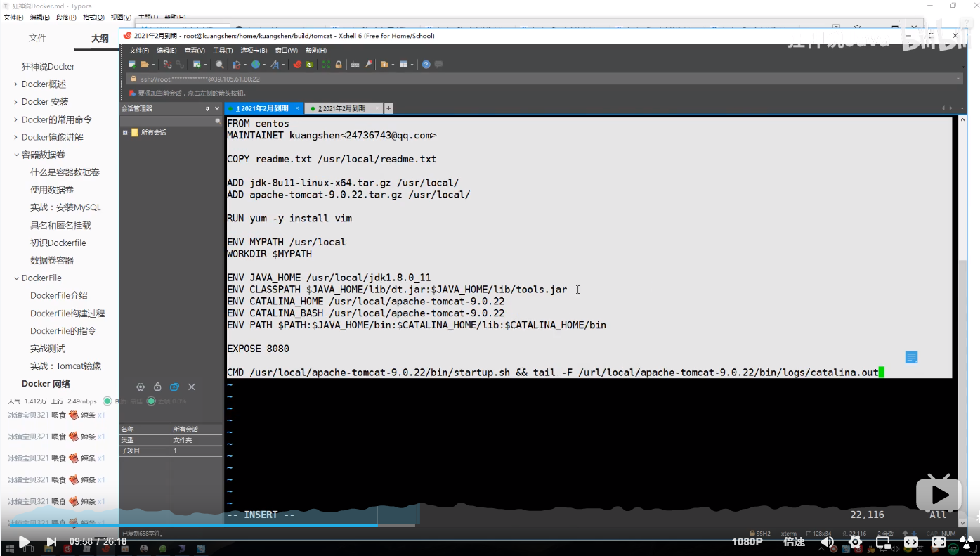Click blue note icon in terminal
Image resolution: width=980 pixels, height=556 pixels.
(911, 357)
